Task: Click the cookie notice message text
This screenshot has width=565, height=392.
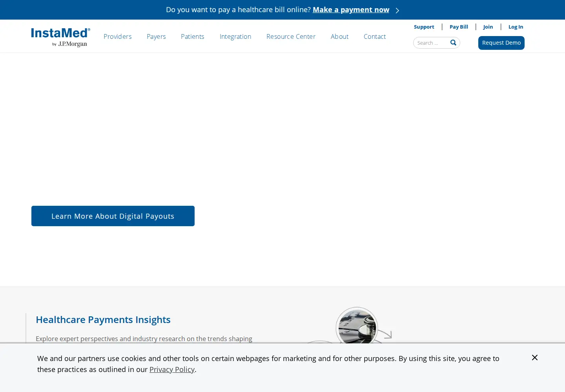Action: [x=268, y=364]
